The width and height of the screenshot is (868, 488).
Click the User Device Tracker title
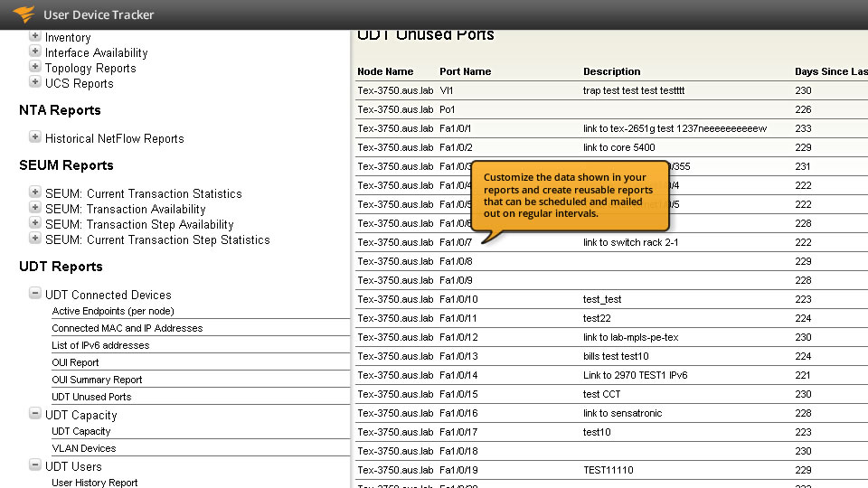(x=99, y=15)
